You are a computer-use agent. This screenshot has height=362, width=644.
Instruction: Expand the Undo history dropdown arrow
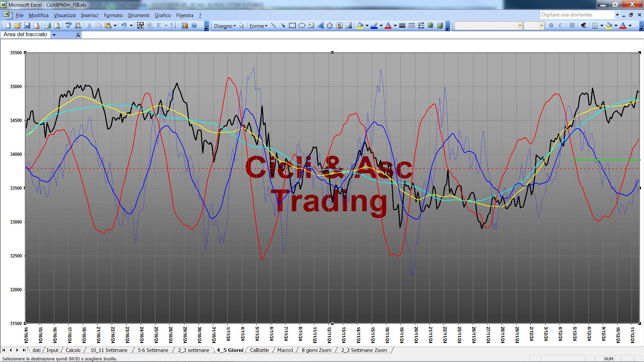point(131,25)
